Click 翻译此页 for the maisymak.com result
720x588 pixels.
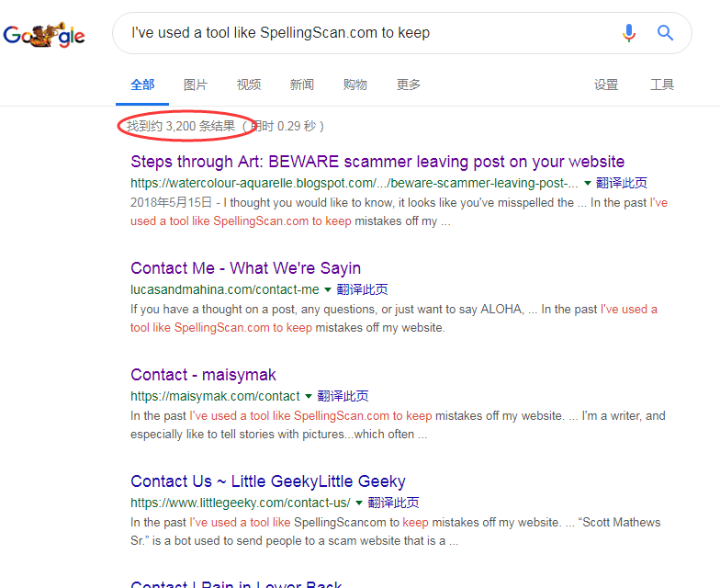[343, 396]
